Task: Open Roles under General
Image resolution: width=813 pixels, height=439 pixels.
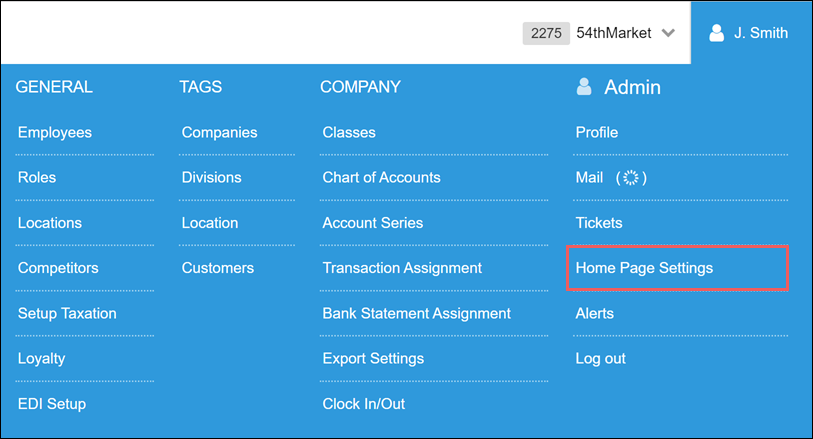Action: tap(37, 178)
